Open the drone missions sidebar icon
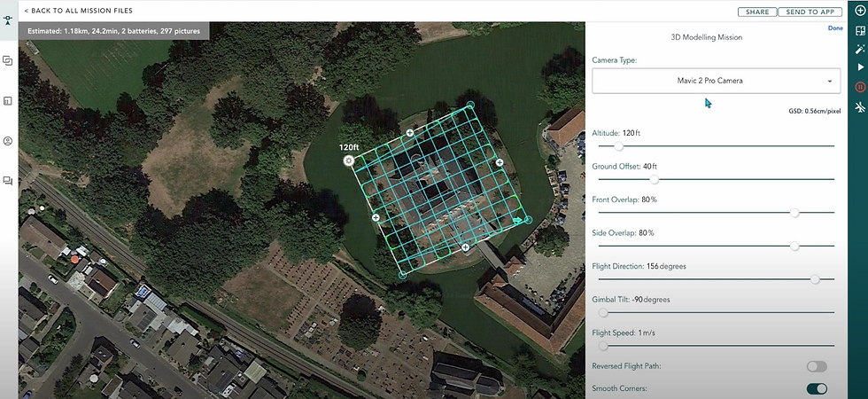 (8, 20)
